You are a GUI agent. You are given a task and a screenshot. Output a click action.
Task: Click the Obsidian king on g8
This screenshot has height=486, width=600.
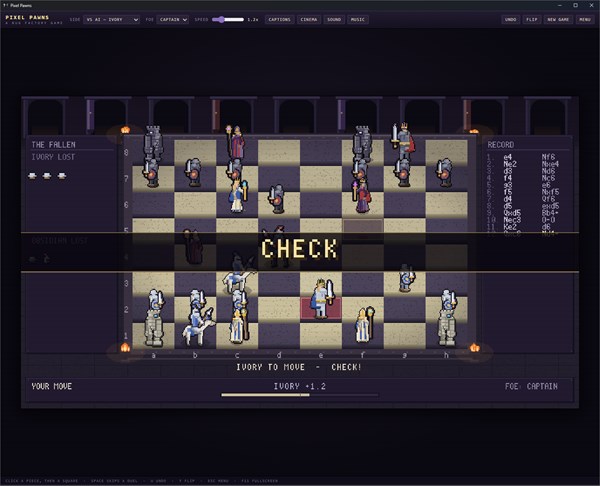pyautogui.click(x=403, y=142)
